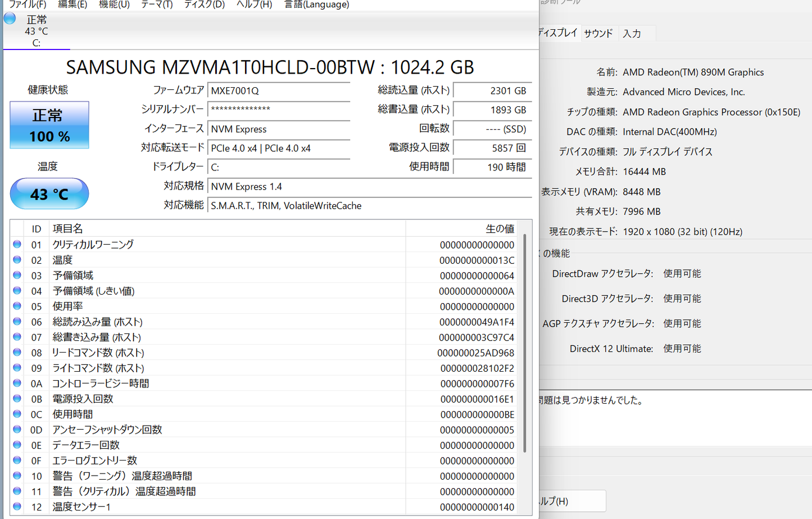Open the ヘルプ(H) menu
812x519 pixels.
tap(254, 4)
